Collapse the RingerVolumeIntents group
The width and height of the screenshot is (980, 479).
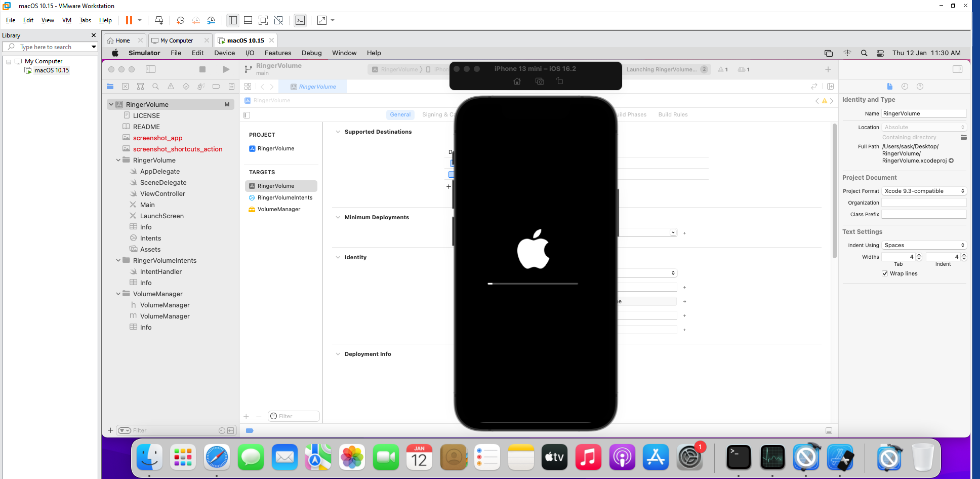coord(118,260)
